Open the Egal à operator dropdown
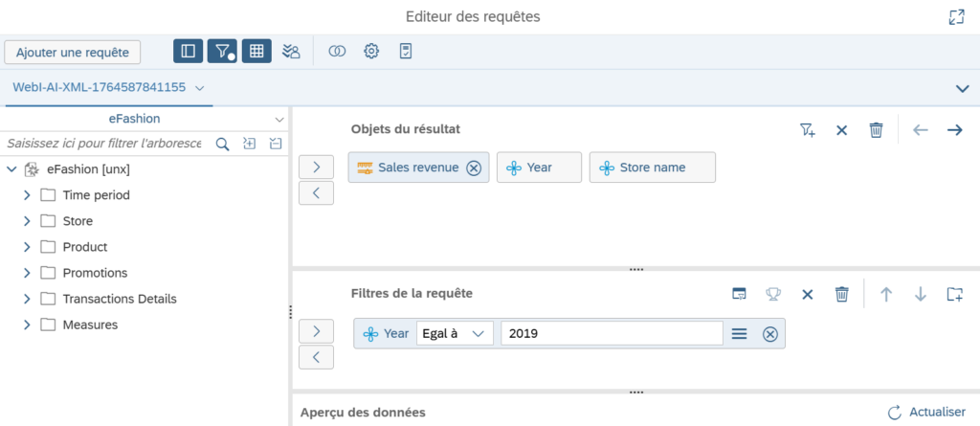Viewport: 980px width, 426px height. click(455, 333)
